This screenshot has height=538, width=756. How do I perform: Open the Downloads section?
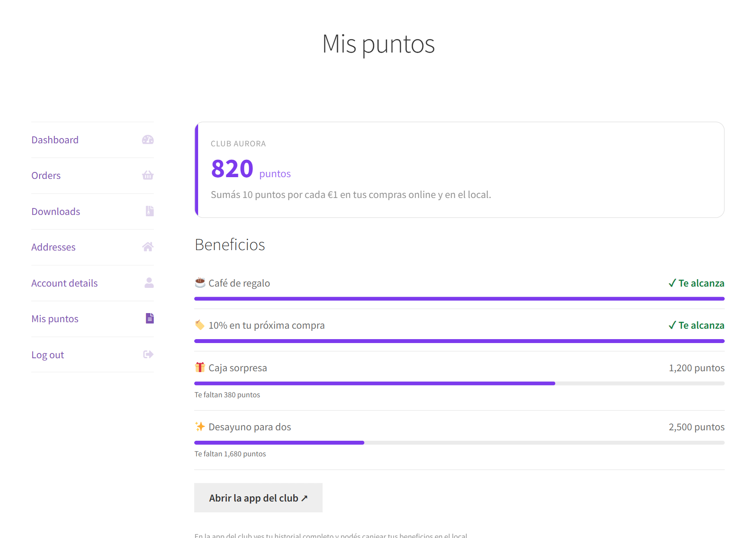(56, 211)
